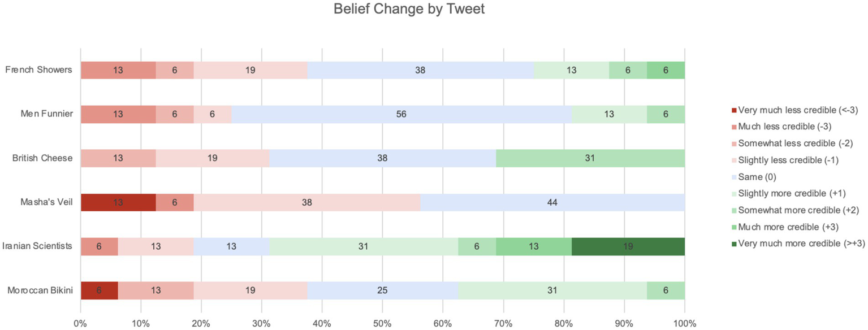This screenshot has height=330, width=868.
Task: Click the 'Very much more credible' legend swatch
Action: [x=735, y=244]
